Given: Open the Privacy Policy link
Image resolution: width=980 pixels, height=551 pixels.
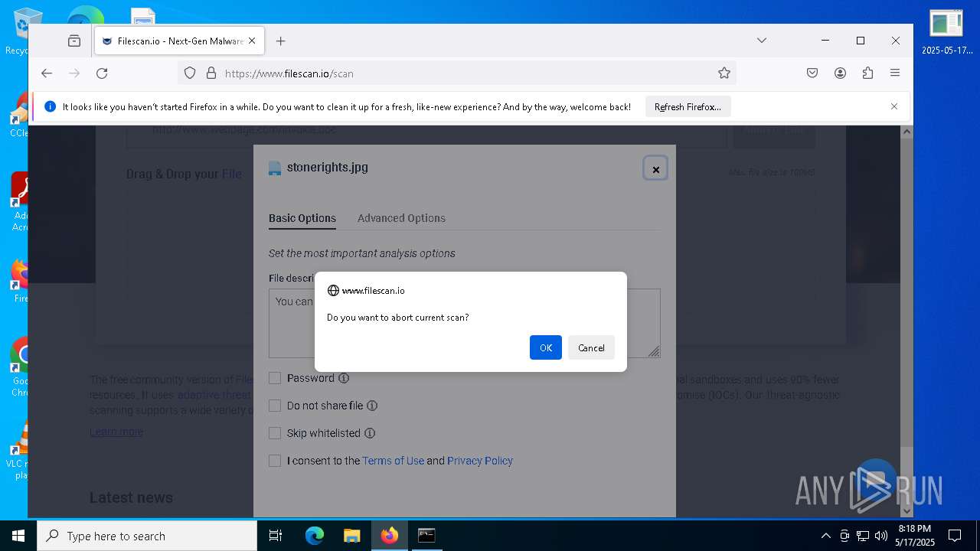Looking at the screenshot, I should [x=480, y=461].
